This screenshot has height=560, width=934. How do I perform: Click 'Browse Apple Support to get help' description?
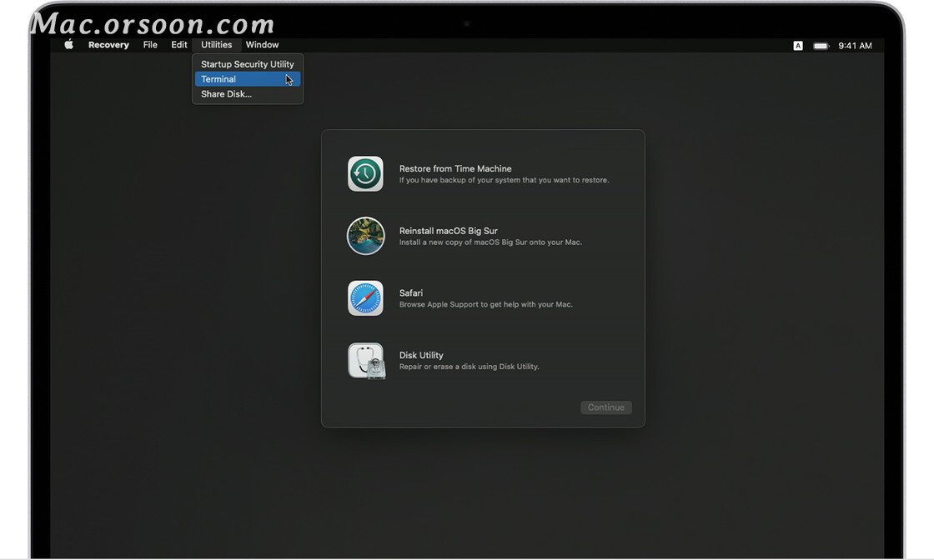(485, 304)
